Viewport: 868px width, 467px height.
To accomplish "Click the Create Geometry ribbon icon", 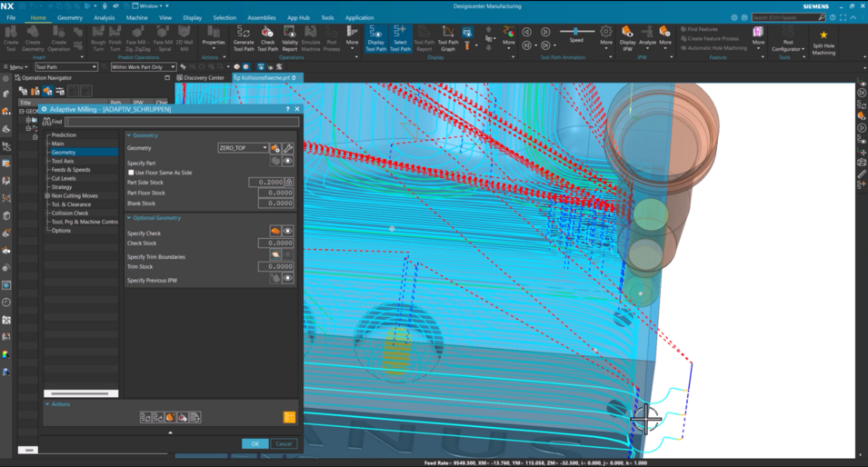I will (33, 38).
